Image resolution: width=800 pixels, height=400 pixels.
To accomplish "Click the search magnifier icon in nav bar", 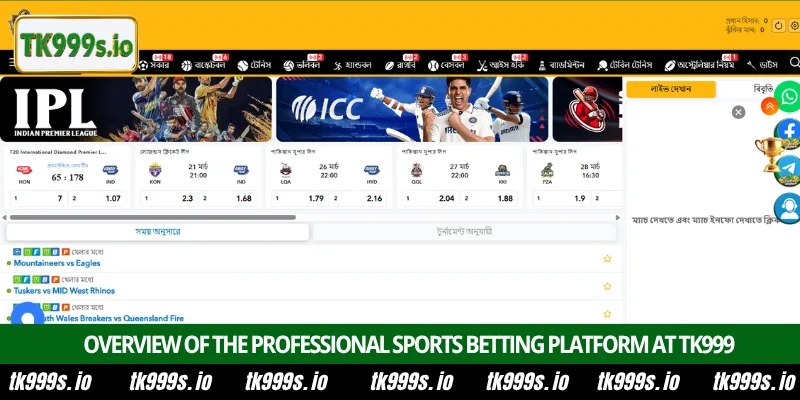I will point(794,62).
